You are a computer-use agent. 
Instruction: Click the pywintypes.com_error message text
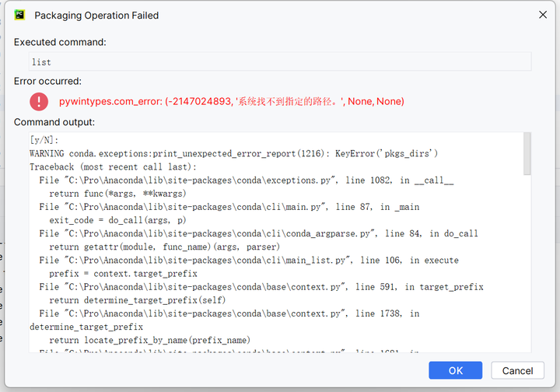coord(232,101)
